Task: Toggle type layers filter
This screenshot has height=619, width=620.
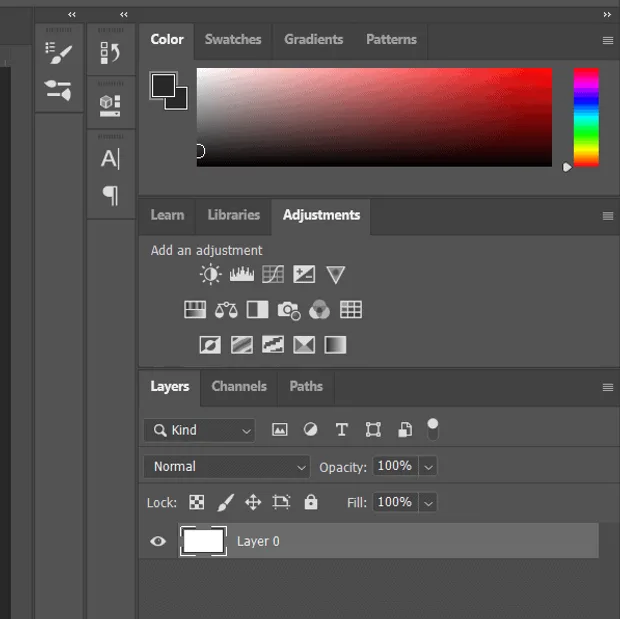Action: 342,430
